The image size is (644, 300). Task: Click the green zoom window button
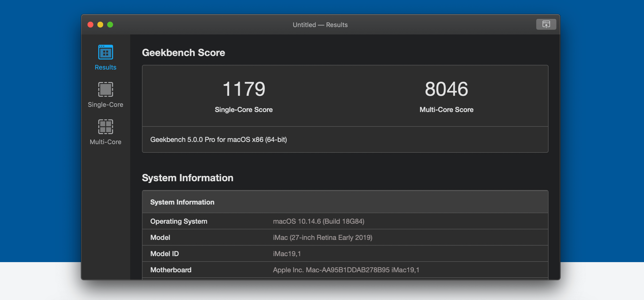[110, 24]
